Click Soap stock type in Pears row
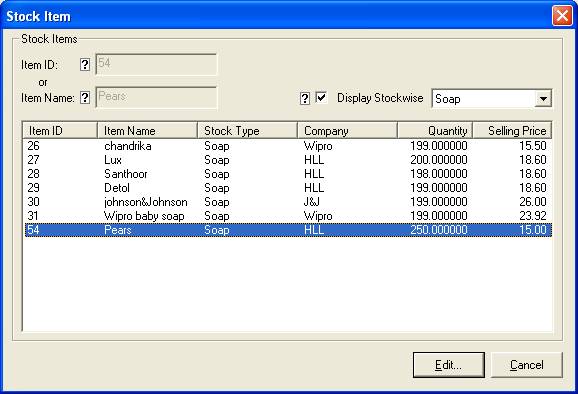This screenshot has width=578, height=394. coord(217,230)
